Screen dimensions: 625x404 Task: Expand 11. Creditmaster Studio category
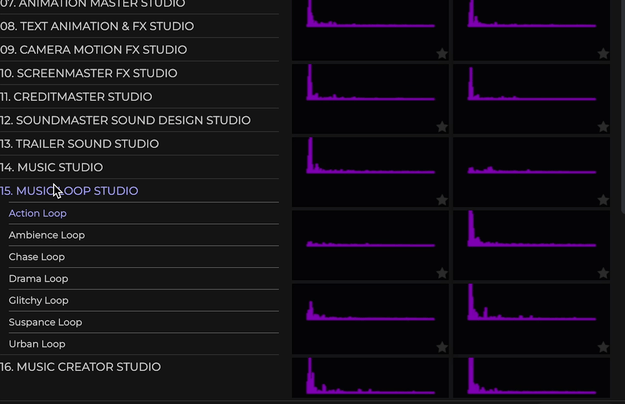point(76,97)
